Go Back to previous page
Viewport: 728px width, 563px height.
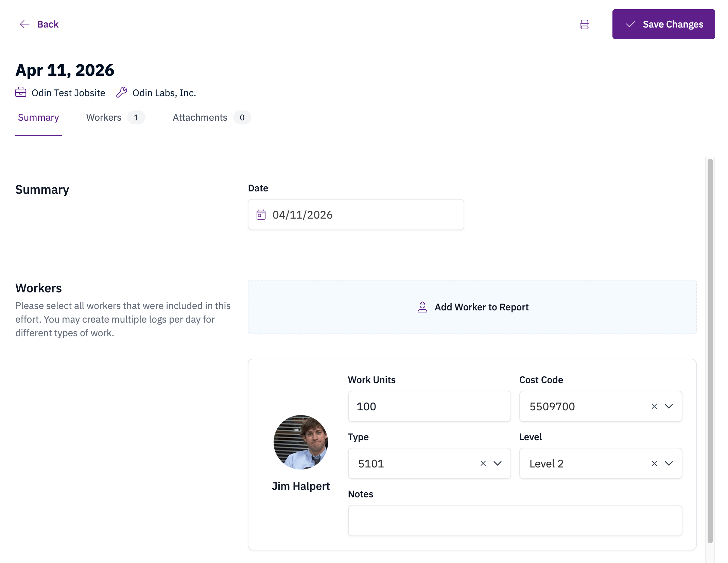click(39, 24)
